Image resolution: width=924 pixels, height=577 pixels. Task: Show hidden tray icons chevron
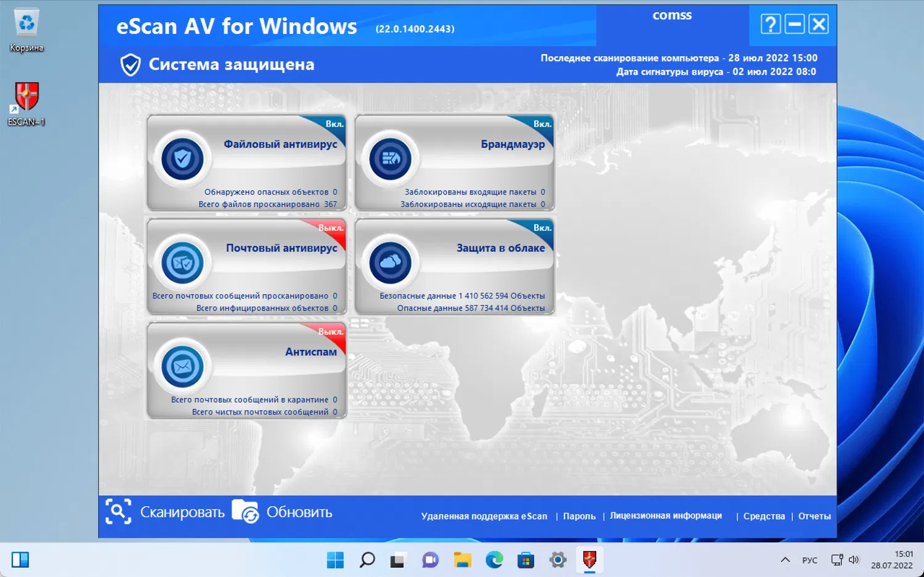pyautogui.click(x=785, y=560)
